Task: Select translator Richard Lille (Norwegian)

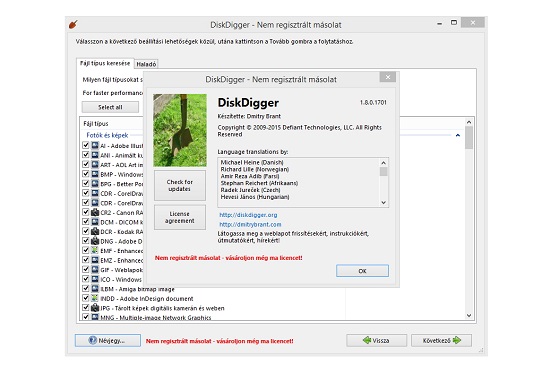Action: pos(255,169)
